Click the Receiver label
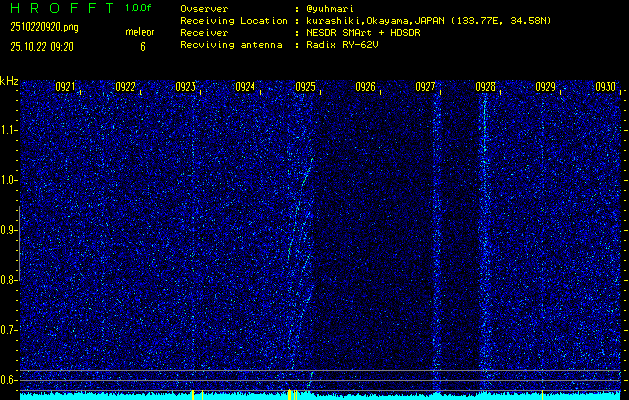629x400 pixels. [x=204, y=33]
